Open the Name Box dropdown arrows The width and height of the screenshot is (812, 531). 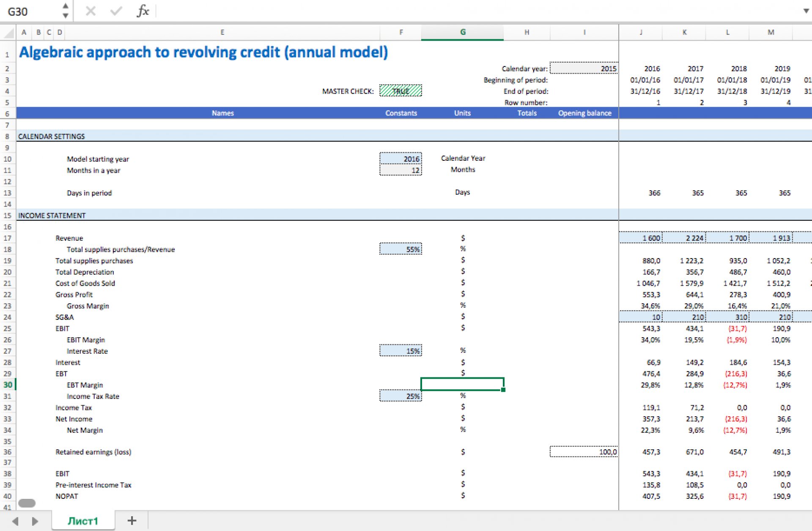click(x=66, y=11)
